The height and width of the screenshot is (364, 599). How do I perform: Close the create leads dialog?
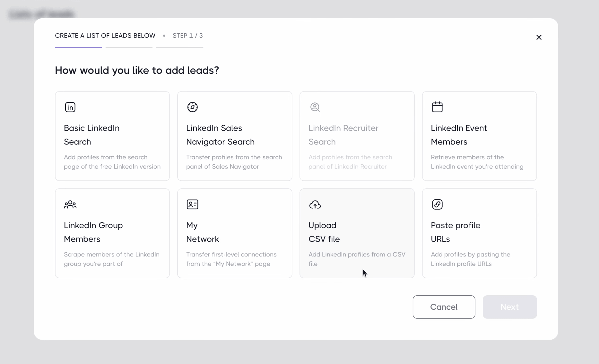click(539, 37)
